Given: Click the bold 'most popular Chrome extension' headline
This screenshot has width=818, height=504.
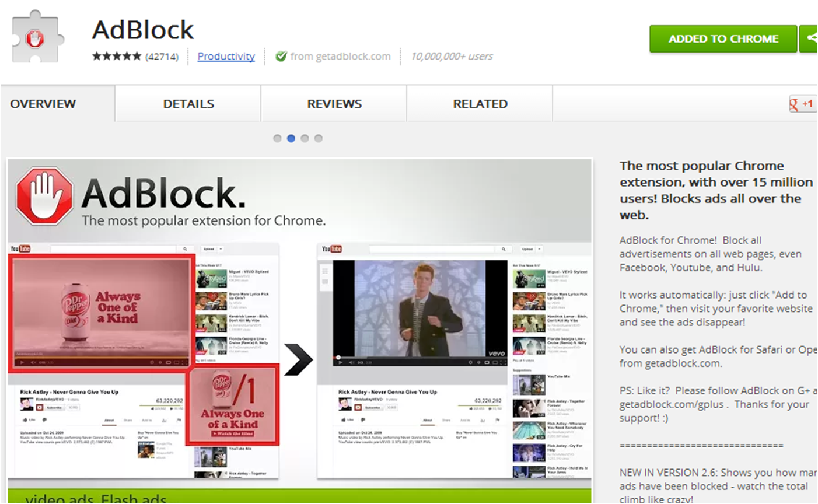Looking at the screenshot, I should click(716, 190).
